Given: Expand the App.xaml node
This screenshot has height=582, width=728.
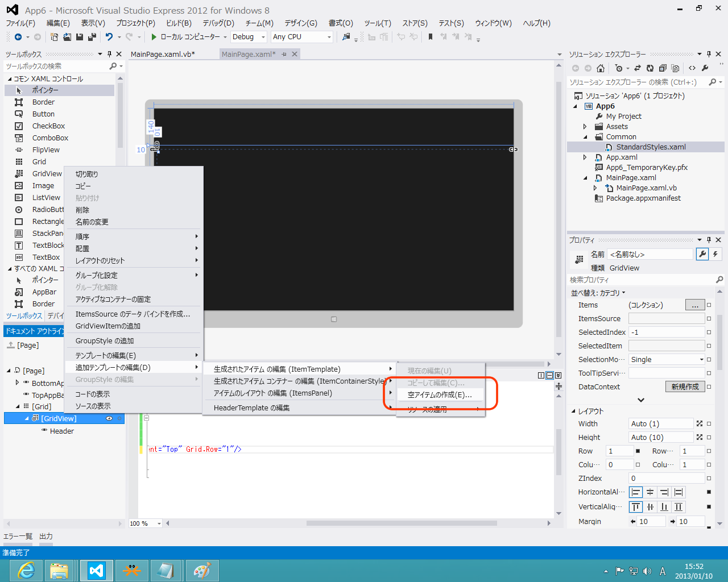Looking at the screenshot, I should tap(585, 157).
